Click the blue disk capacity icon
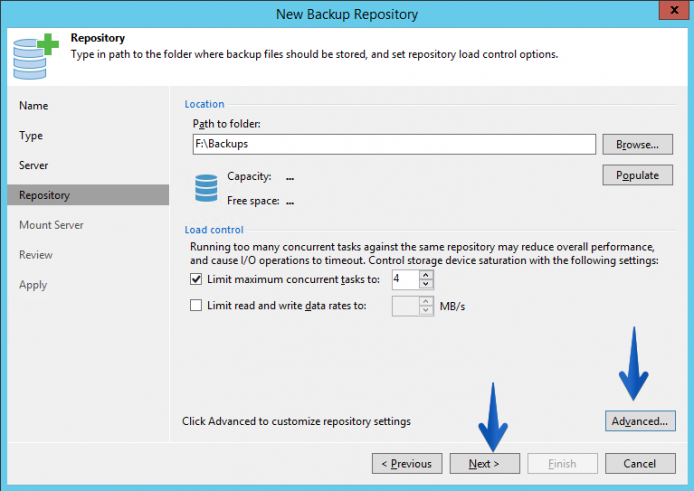This screenshot has width=694, height=491. click(x=206, y=188)
